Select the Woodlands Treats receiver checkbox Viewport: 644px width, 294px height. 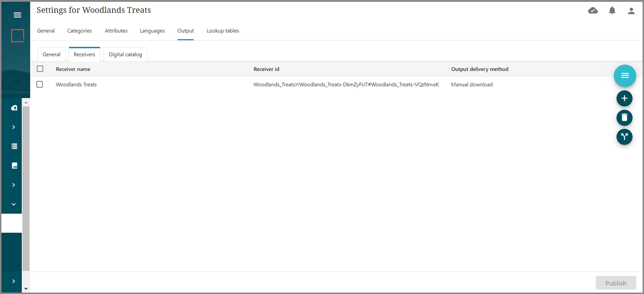pos(40,84)
